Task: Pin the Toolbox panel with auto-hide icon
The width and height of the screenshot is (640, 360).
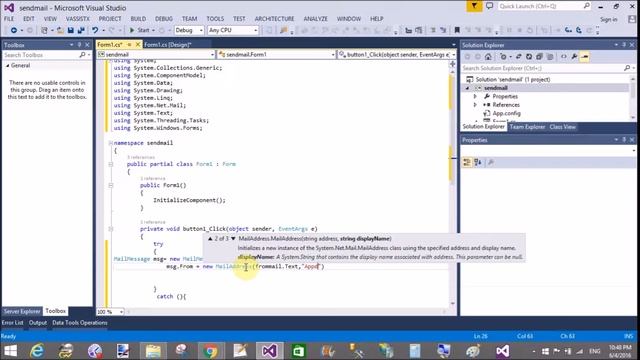Action: pyautogui.click(x=79, y=45)
